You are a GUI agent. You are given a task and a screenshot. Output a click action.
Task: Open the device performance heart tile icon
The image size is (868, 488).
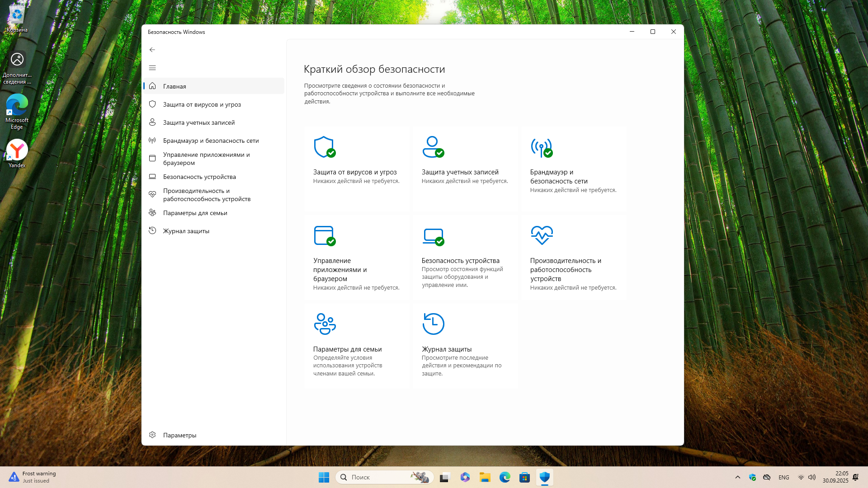pyautogui.click(x=542, y=235)
